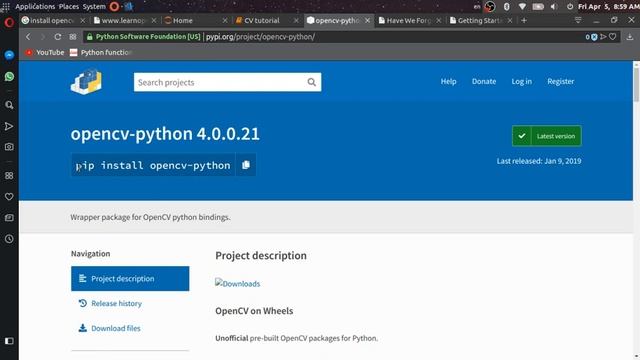Screen dimensions: 640x360
Task: Close the CV tutorial tab
Action: (x=296, y=20)
